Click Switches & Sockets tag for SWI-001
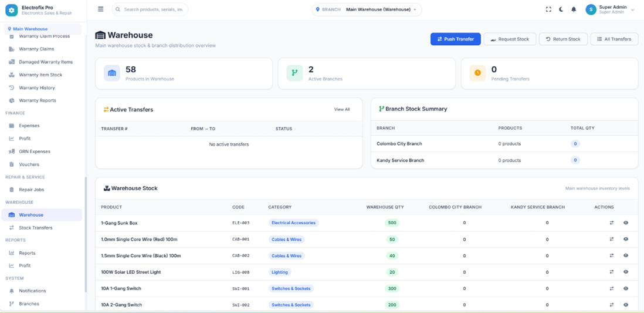 pyautogui.click(x=291, y=288)
